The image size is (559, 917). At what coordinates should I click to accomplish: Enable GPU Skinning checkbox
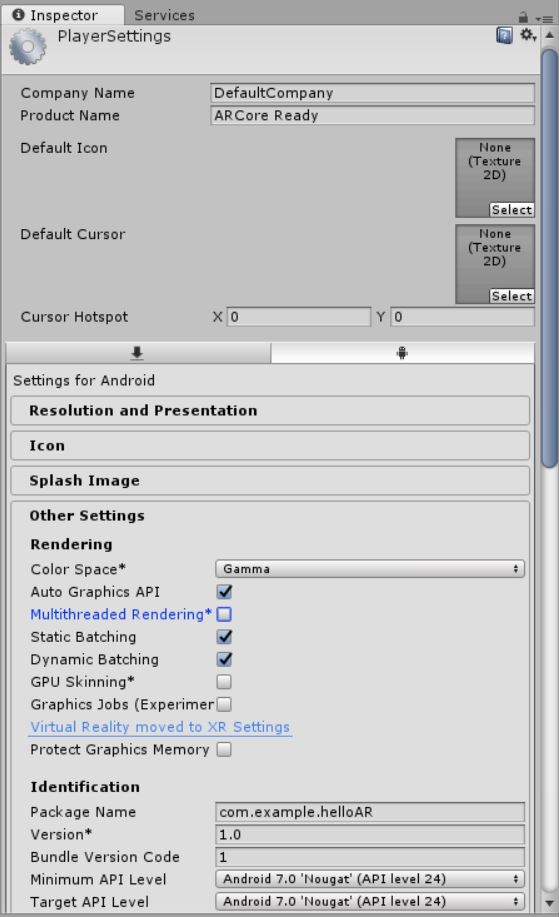pyautogui.click(x=224, y=682)
